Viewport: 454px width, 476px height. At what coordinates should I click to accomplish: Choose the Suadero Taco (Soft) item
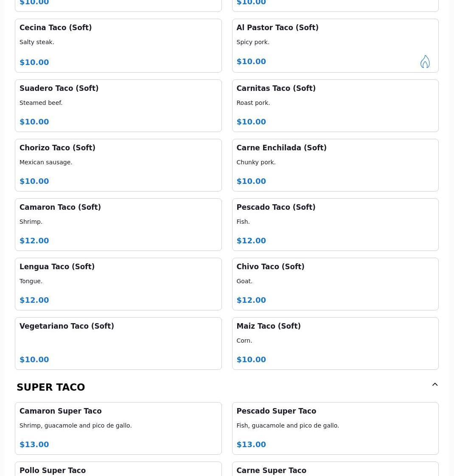coord(118,106)
